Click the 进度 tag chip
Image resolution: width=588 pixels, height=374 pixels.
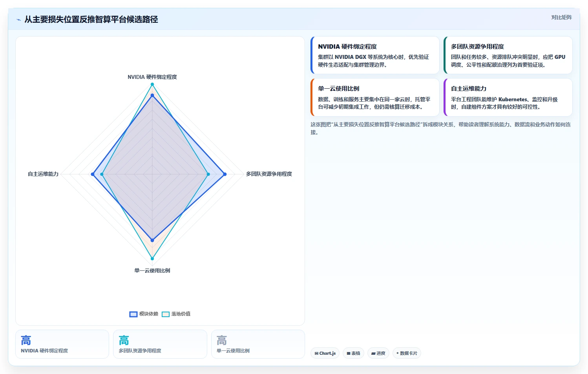pos(378,353)
